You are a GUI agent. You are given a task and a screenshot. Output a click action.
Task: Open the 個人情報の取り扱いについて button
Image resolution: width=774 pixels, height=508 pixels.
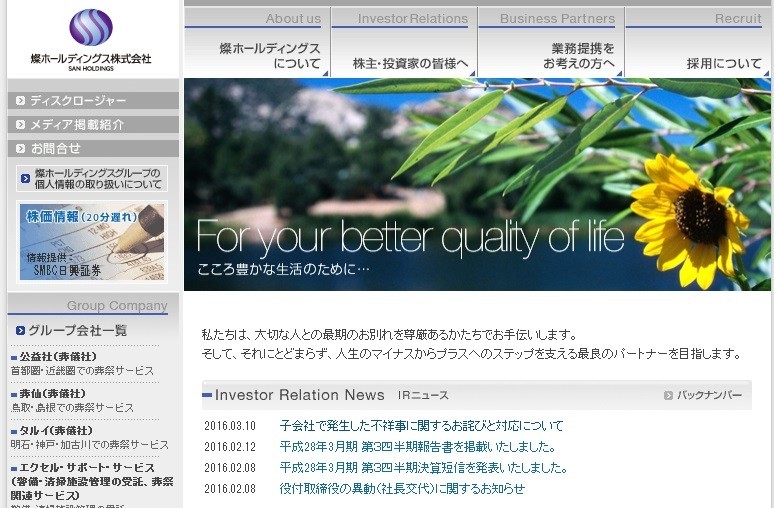click(x=92, y=178)
